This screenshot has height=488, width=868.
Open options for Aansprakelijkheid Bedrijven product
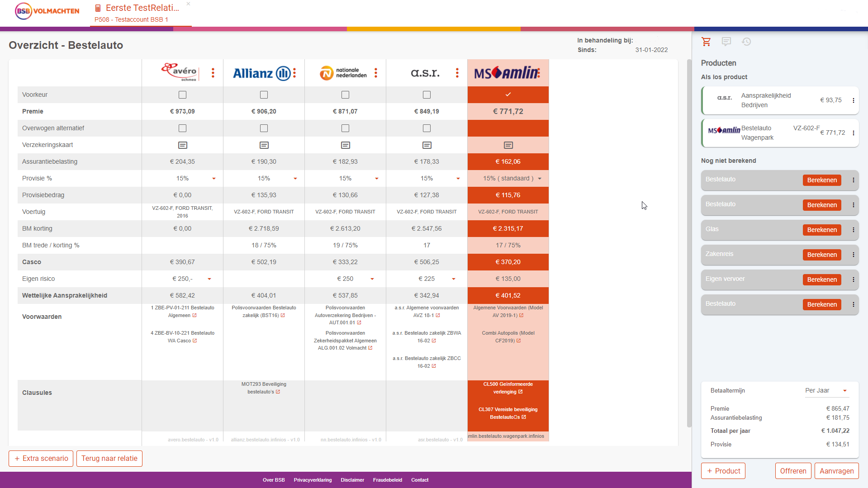[854, 100]
